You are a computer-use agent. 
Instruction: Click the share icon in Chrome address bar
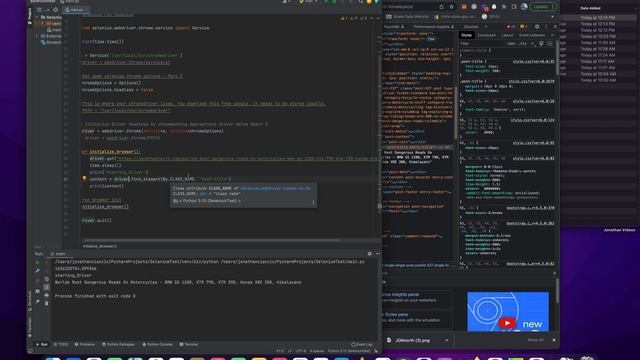coord(441,7)
